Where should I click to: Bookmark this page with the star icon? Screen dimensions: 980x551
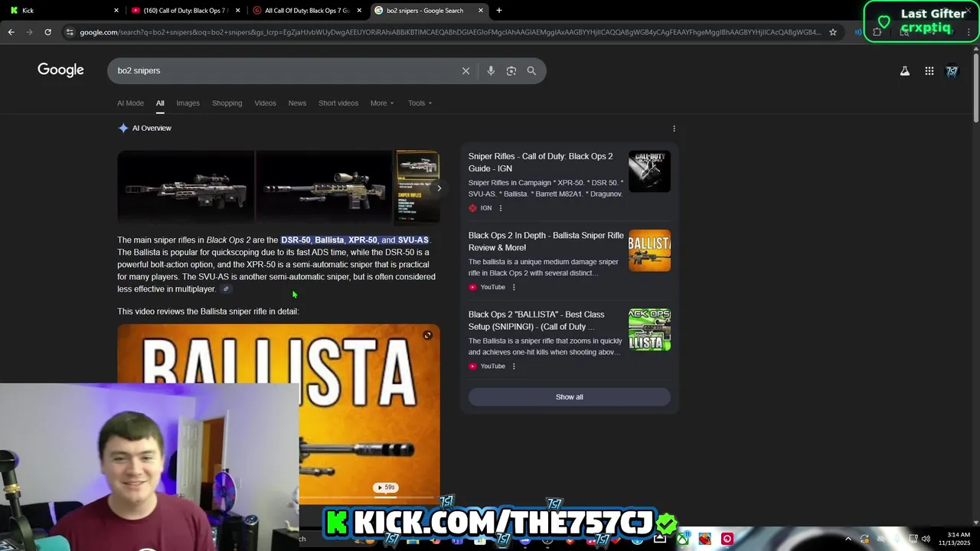(833, 32)
